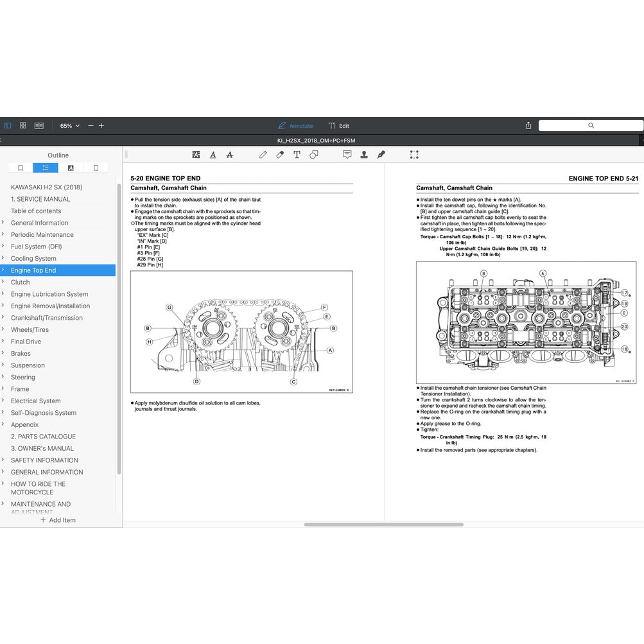The image size is (644, 644).
Task: Toggle the sidebar panel visibility
Action: [x=8, y=125]
